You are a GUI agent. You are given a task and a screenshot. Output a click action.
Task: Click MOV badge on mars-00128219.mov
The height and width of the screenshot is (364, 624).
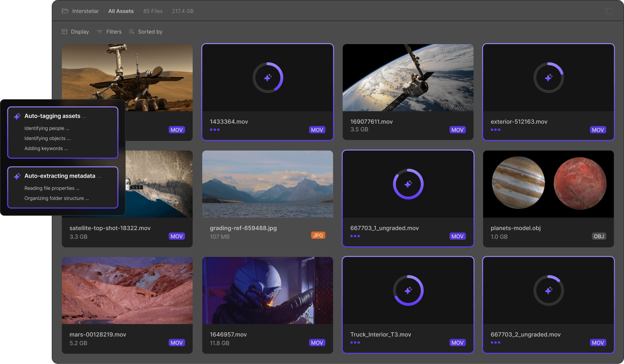(x=177, y=343)
